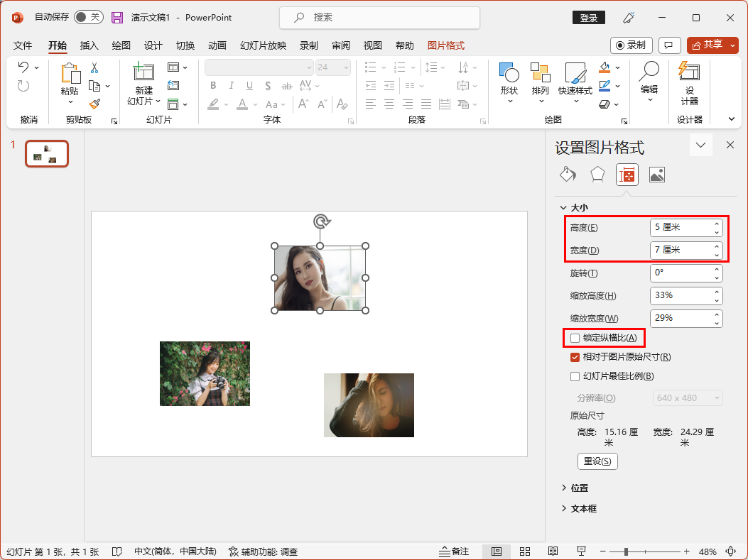Open the 插入 ribbon tab
748x560 pixels.
(x=90, y=45)
